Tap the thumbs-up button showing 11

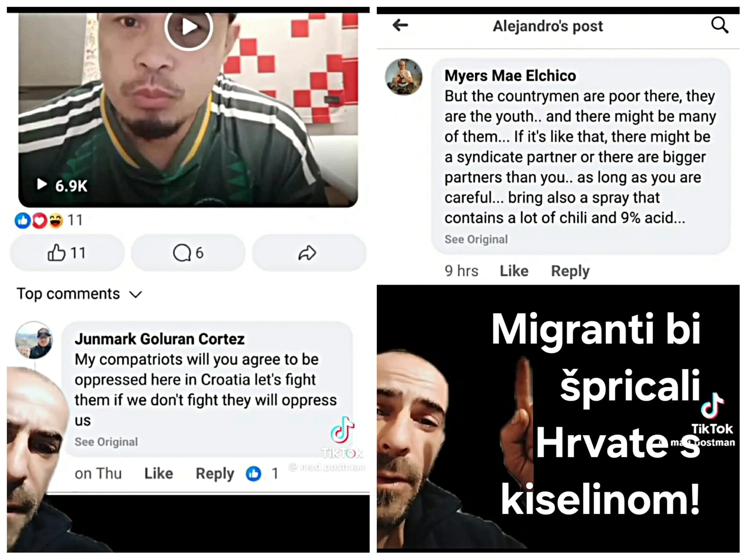67,253
